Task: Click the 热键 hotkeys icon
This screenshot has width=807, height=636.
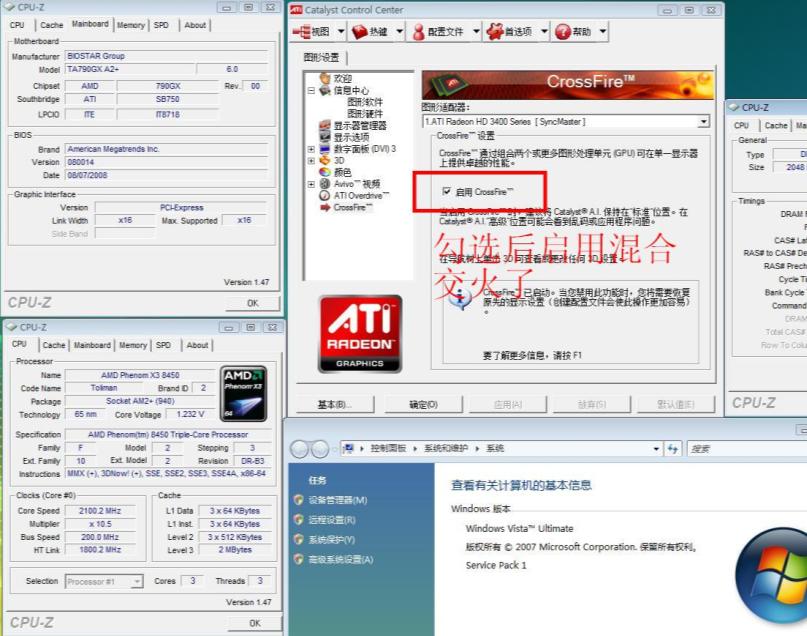Action: tap(360, 31)
